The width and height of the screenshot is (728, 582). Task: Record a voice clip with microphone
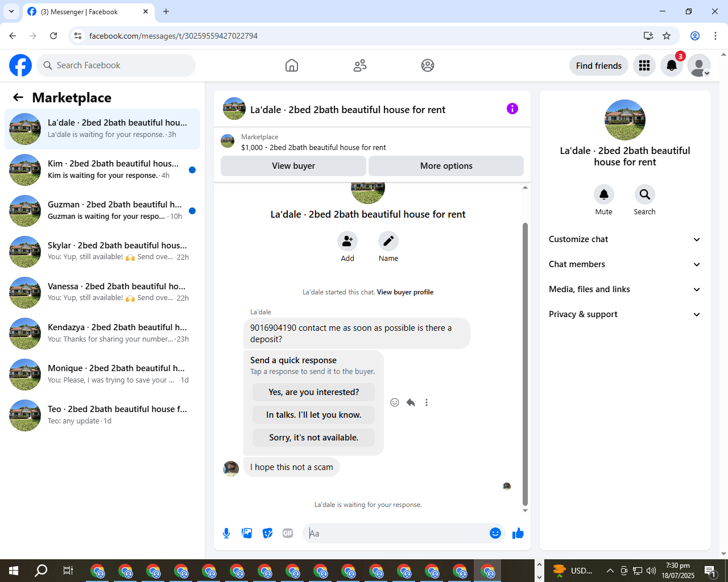(226, 533)
